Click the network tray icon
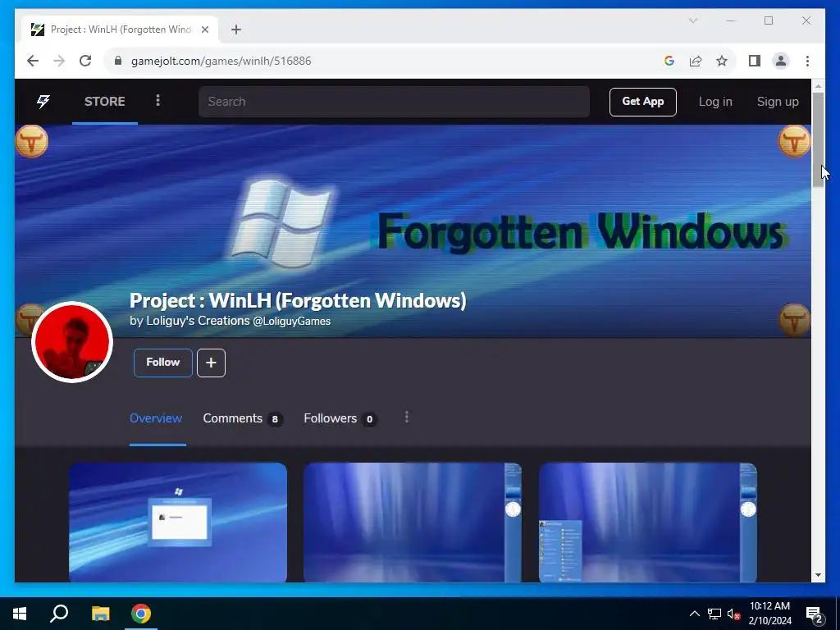 point(714,614)
